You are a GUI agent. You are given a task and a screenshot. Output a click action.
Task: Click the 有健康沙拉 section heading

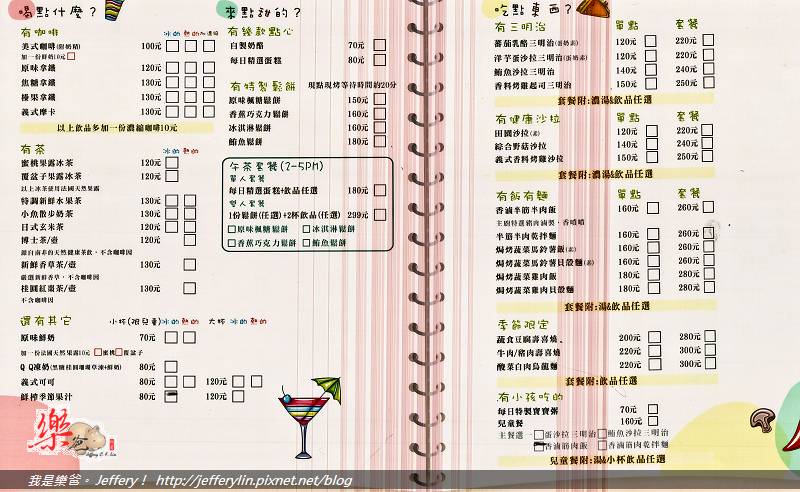(528, 119)
